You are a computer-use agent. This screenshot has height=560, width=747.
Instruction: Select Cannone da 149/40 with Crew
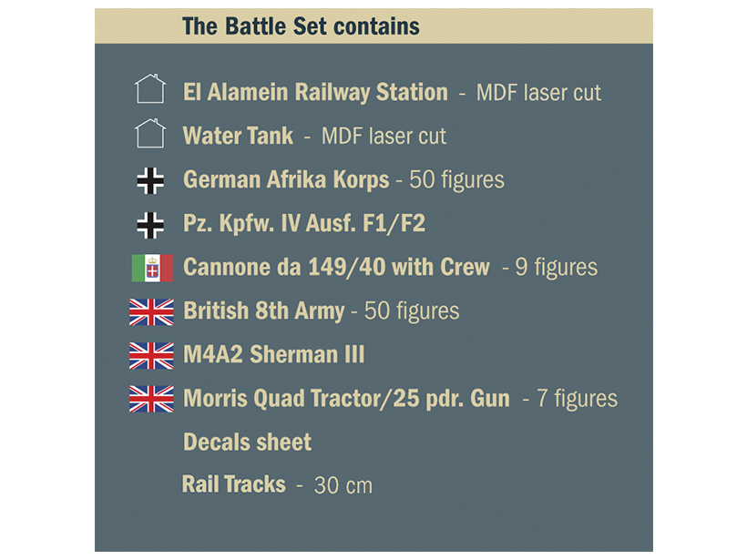(336, 268)
